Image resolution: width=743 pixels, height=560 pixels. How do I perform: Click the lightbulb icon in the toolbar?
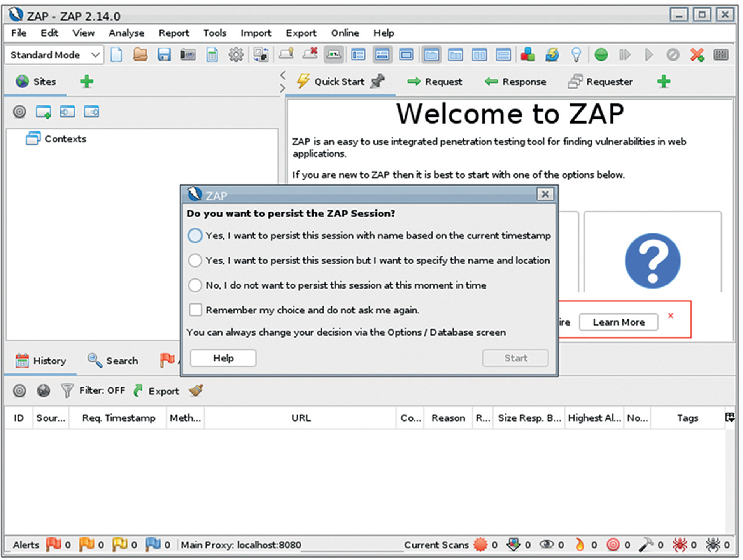pyautogui.click(x=576, y=55)
